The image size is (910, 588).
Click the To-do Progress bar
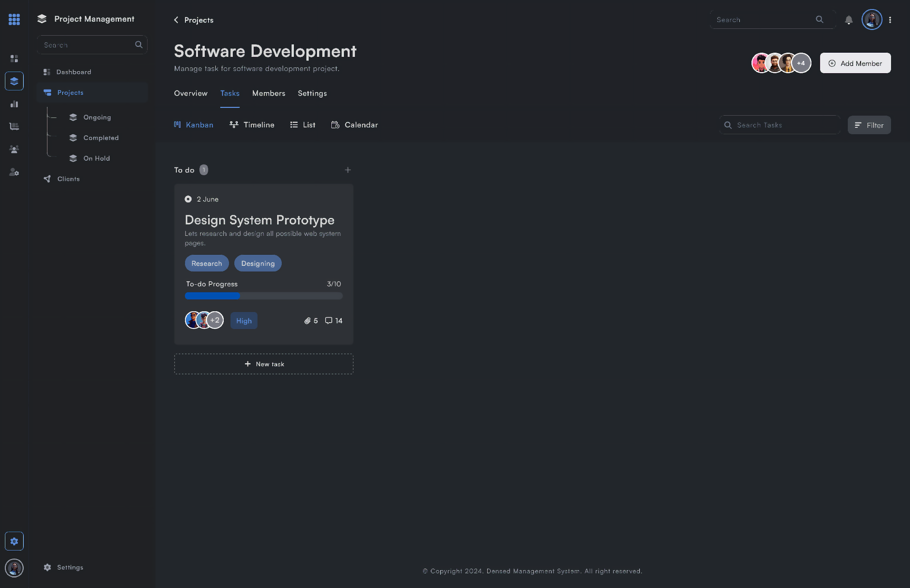pyautogui.click(x=264, y=296)
